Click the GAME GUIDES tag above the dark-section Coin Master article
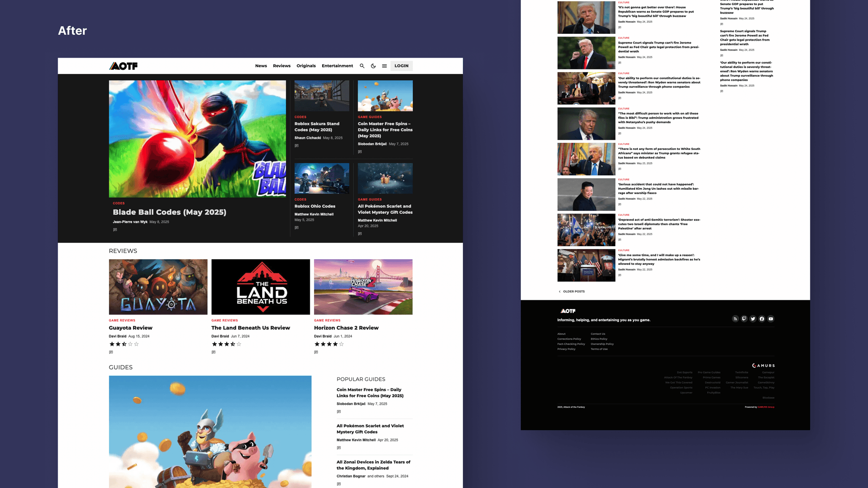 (x=370, y=117)
